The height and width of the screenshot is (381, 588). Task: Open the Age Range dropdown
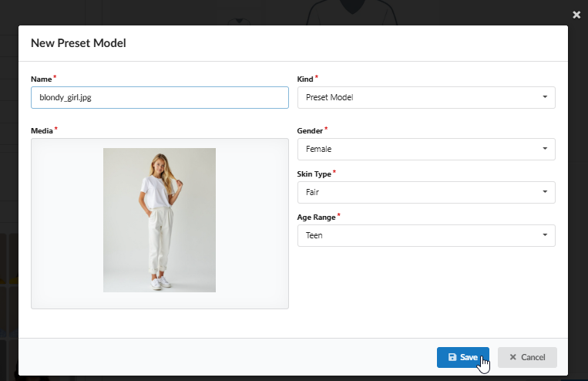(426, 235)
